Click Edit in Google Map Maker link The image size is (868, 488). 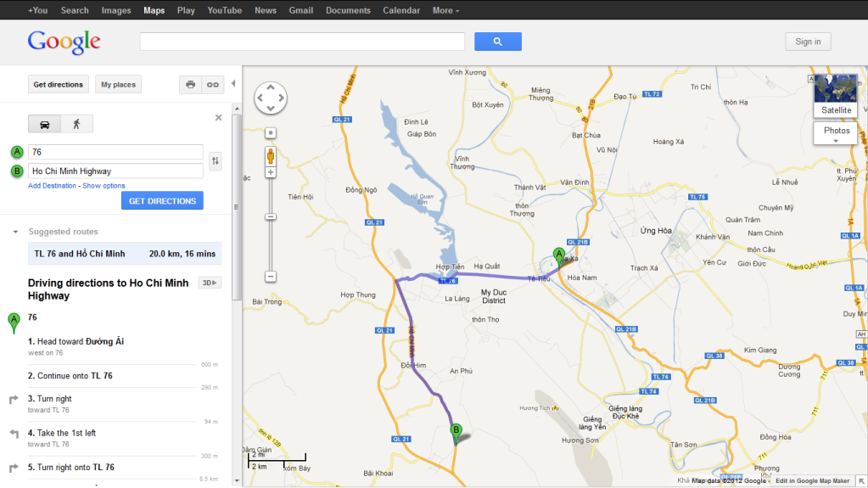point(812,481)
